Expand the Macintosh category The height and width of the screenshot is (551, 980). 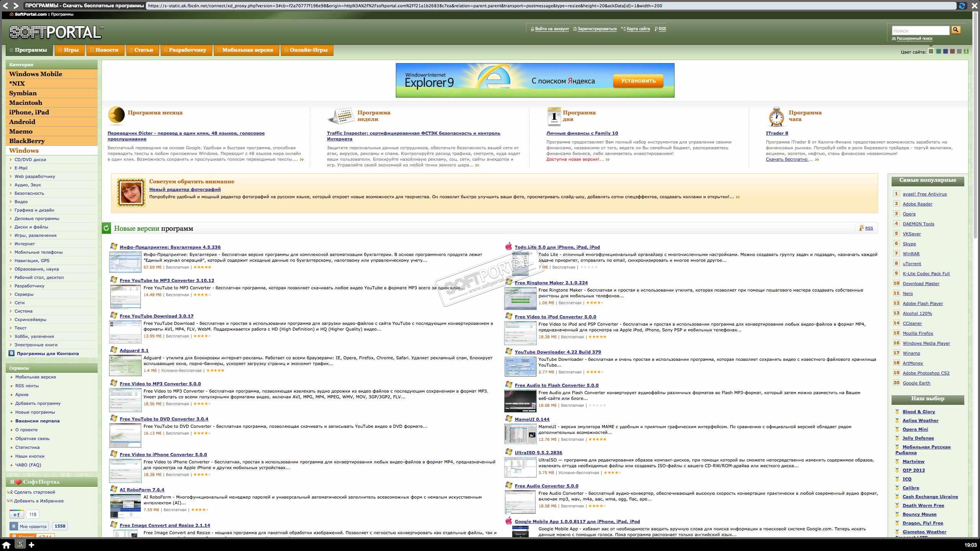tap(26, 103)
